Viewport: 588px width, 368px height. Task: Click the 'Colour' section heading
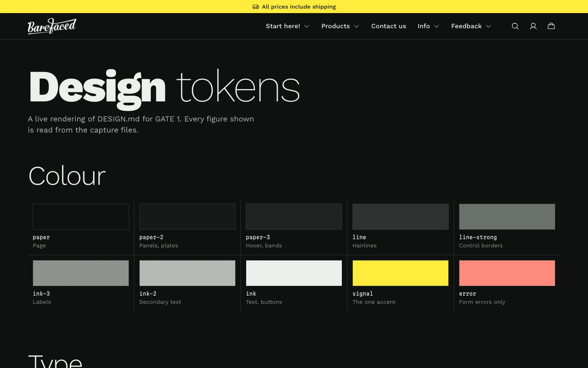click(x=67, y=176)
